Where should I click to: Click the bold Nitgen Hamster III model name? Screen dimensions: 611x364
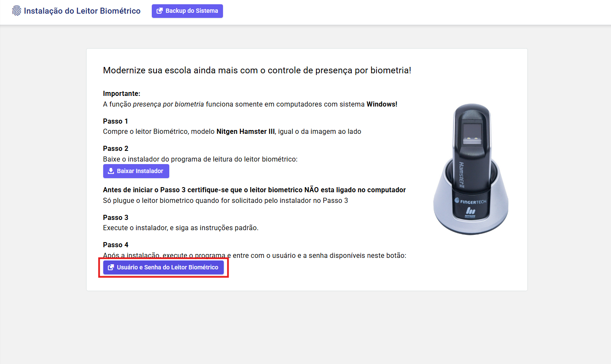pos(245,132)
